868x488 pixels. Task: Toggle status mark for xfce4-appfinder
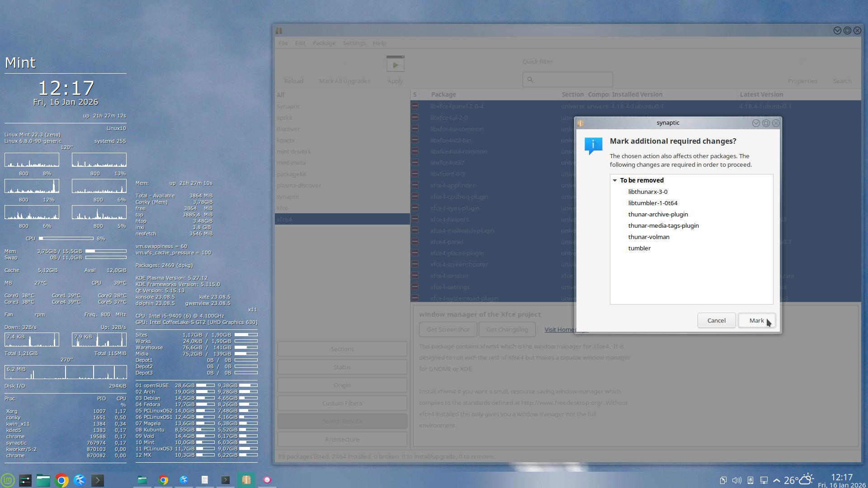[415, 185]
